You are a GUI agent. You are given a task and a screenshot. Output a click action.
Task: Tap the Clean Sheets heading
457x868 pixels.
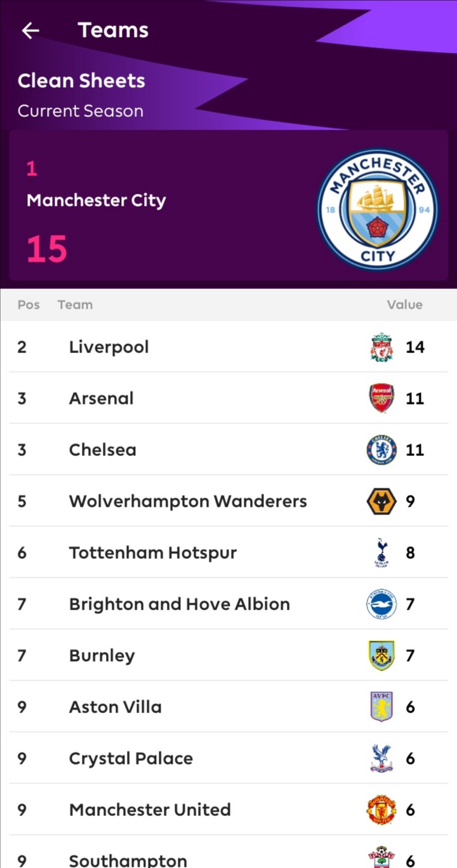click(81, 81)
